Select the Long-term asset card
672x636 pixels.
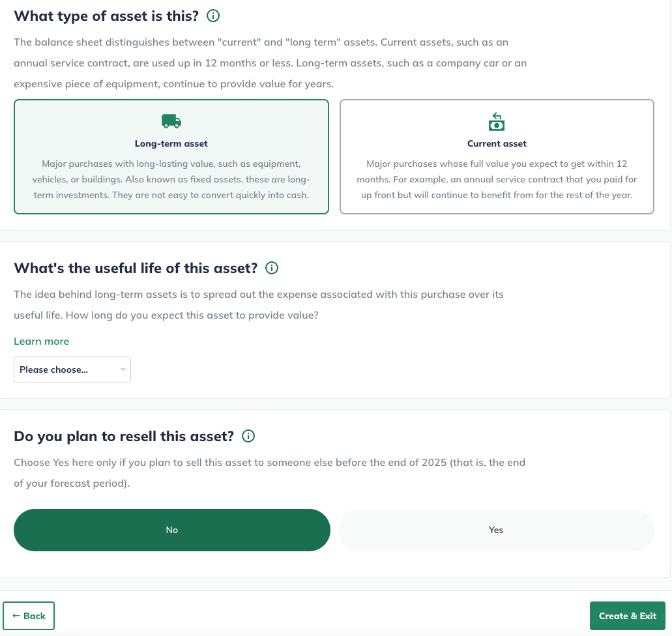pyautogui.click(x=171, y=157)
